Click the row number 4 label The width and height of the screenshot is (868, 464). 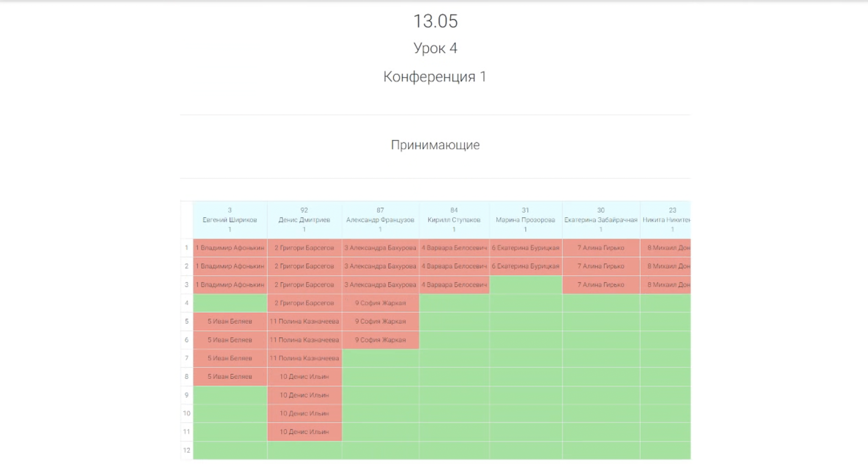click(x=187, y=303)
